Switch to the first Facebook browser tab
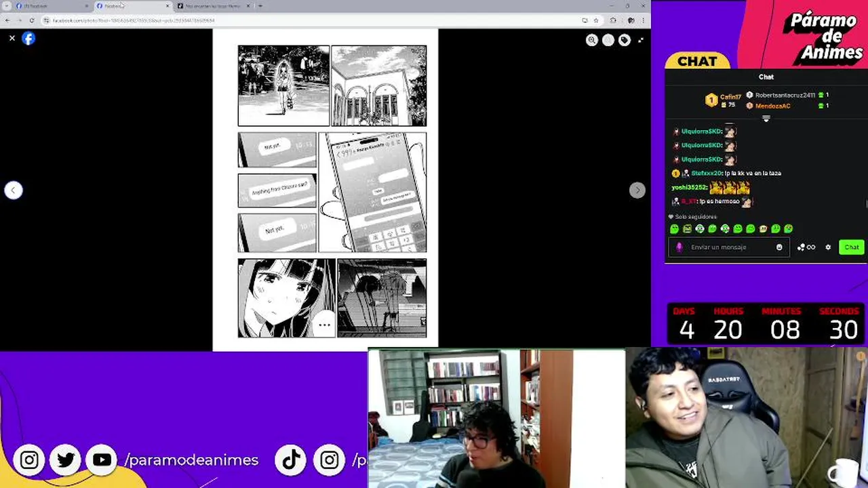 pyautogui.click(x=52, y=6)
